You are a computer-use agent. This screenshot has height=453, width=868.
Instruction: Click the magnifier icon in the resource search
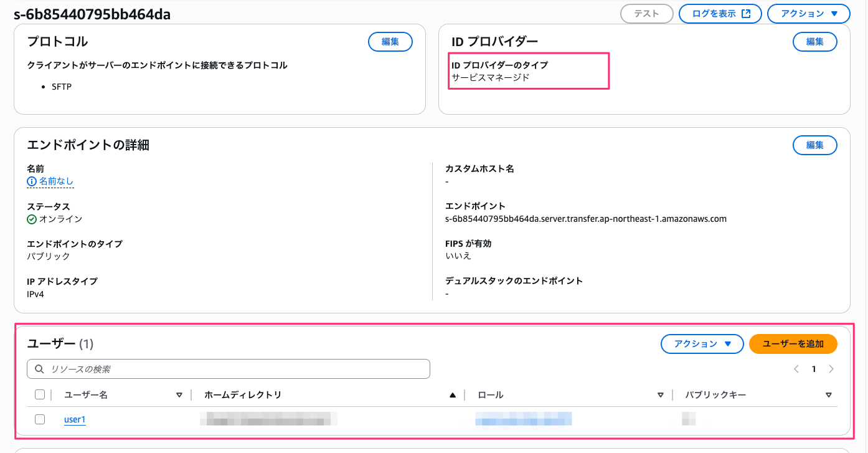click(x=39, y=369)
